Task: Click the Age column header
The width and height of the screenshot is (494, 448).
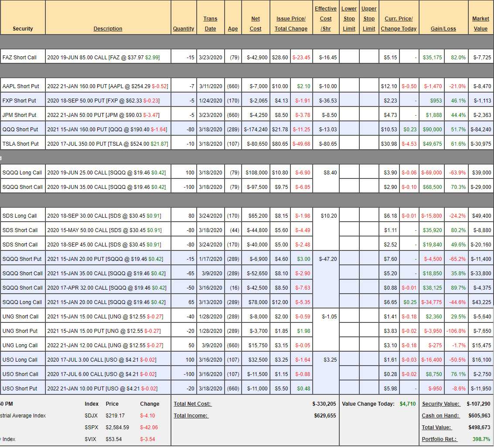Action: [x=233, y=29]
